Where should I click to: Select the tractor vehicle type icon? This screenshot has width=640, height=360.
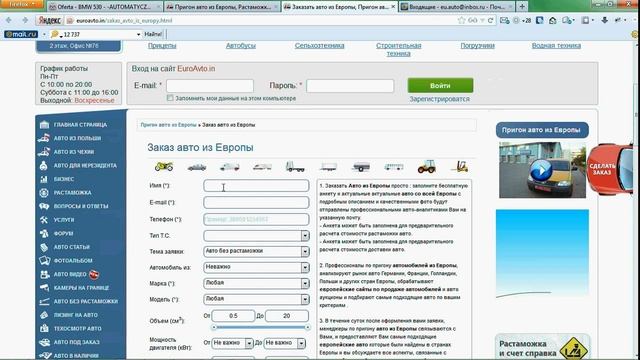(x=427, y=167)
